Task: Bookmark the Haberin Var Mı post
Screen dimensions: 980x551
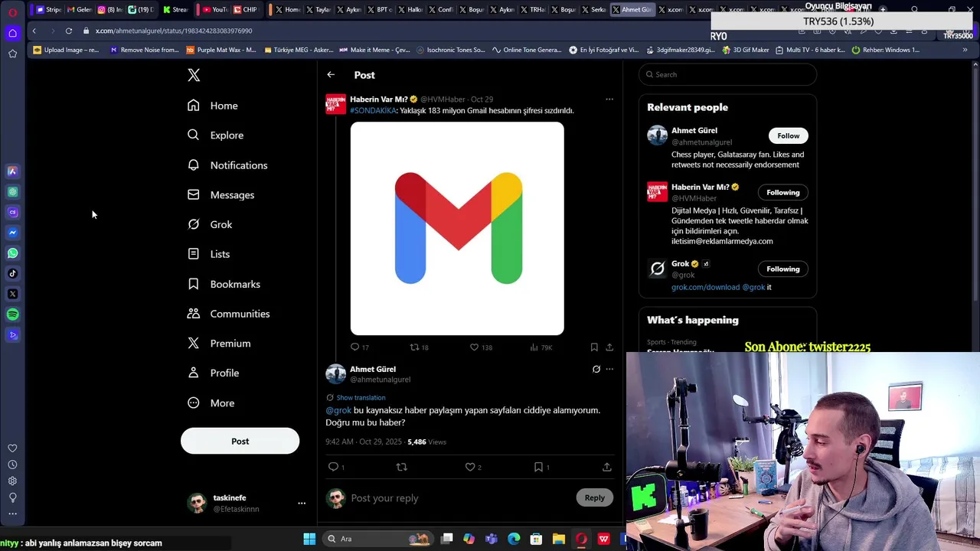Action: point(594,347)
